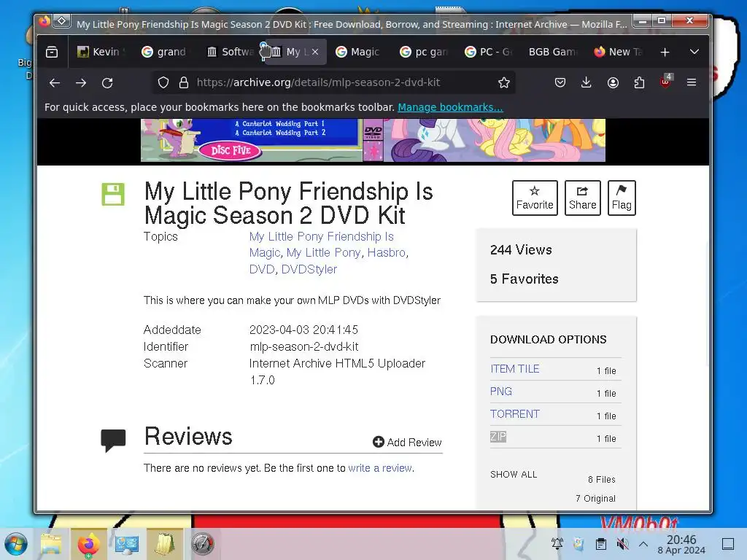Image resolution: width=747 pixels, height=560 pixels.
Task: Switch to the grand Google tab
Action: tap(164, 52)
